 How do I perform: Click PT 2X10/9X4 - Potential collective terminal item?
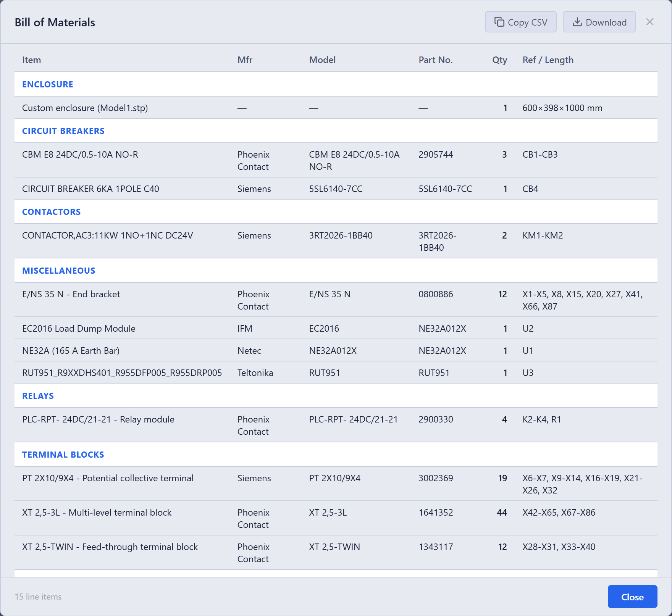tap(108, 478)
